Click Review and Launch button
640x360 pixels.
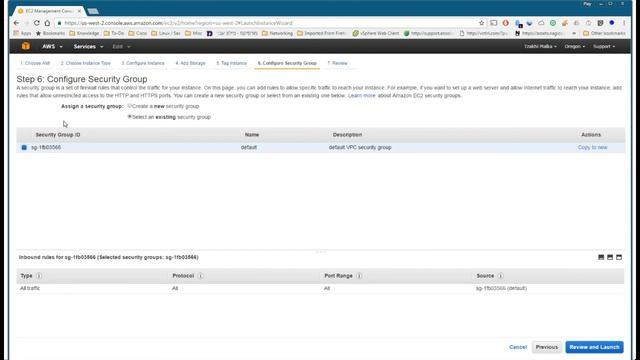(594, 347)
